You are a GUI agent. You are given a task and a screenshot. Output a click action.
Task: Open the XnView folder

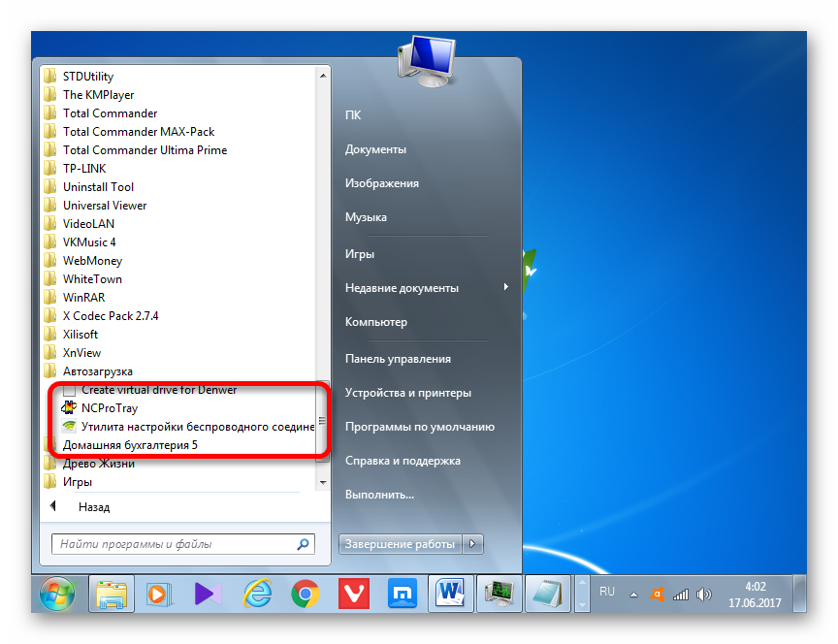72,353
